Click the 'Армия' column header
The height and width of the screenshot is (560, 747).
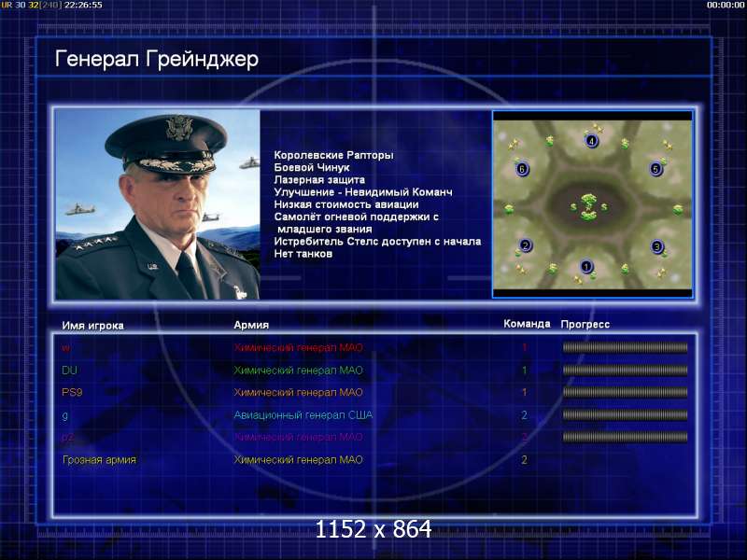pyautogui.click(x=251, y=325)
